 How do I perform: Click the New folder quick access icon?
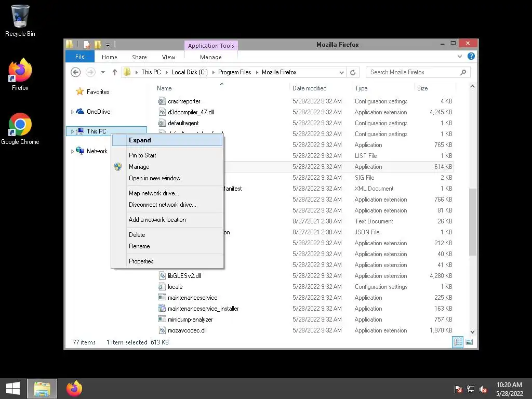tap(98, 45)
